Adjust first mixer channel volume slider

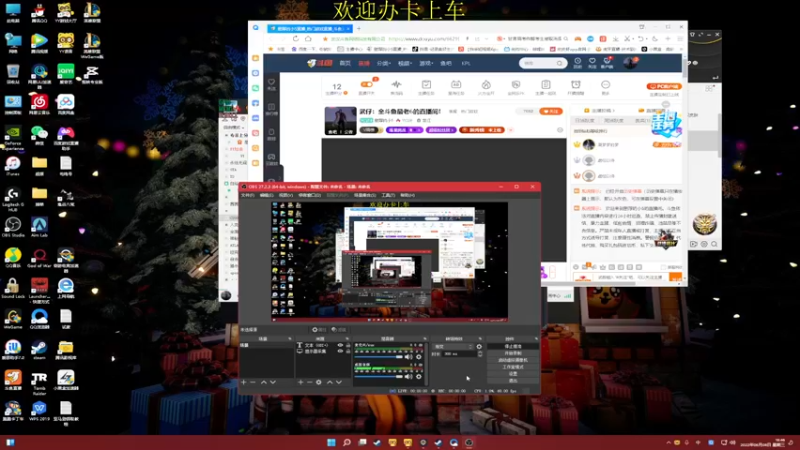(x=379, y=357)
